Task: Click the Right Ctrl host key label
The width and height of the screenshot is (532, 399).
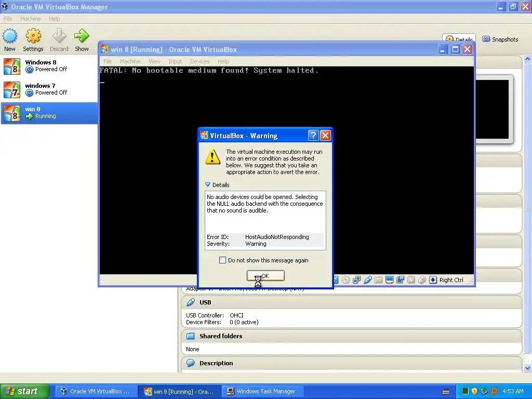Action: click(x=451, y=280)
